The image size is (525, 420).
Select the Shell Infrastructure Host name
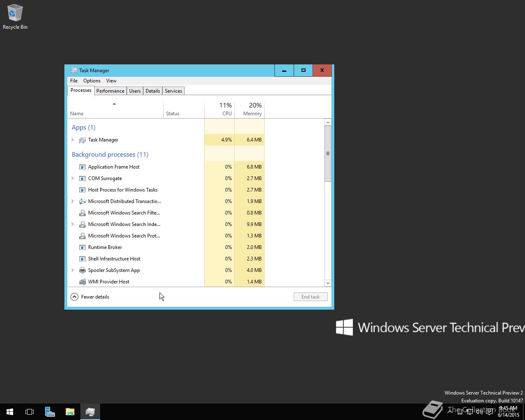click(114, 259)
